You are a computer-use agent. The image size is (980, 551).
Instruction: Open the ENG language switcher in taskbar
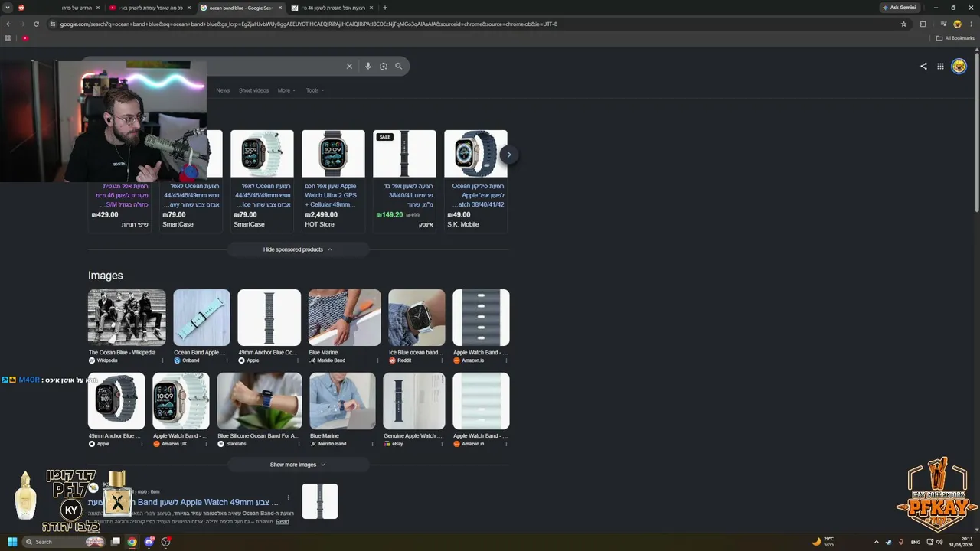coord(915,542)
